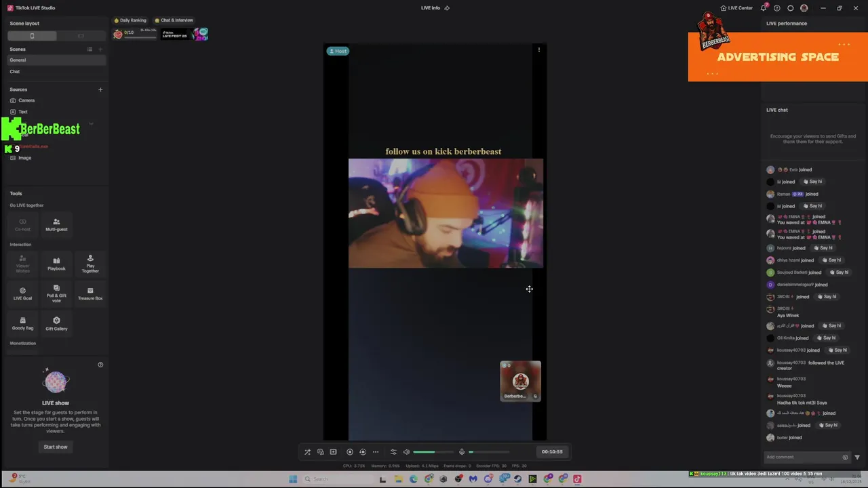Open the notifications bell
The image size is (868, 488).
pyautogui.click(x=764, y=8)
